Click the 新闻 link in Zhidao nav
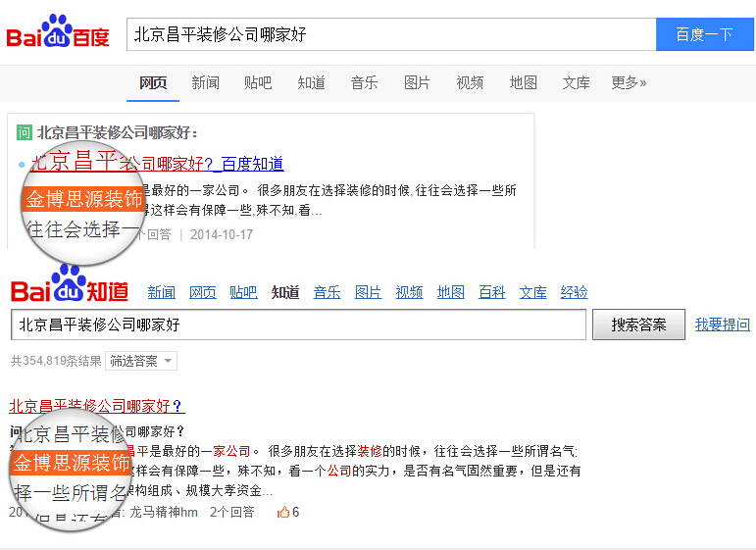The image size is (756, 550). (162, 292)
